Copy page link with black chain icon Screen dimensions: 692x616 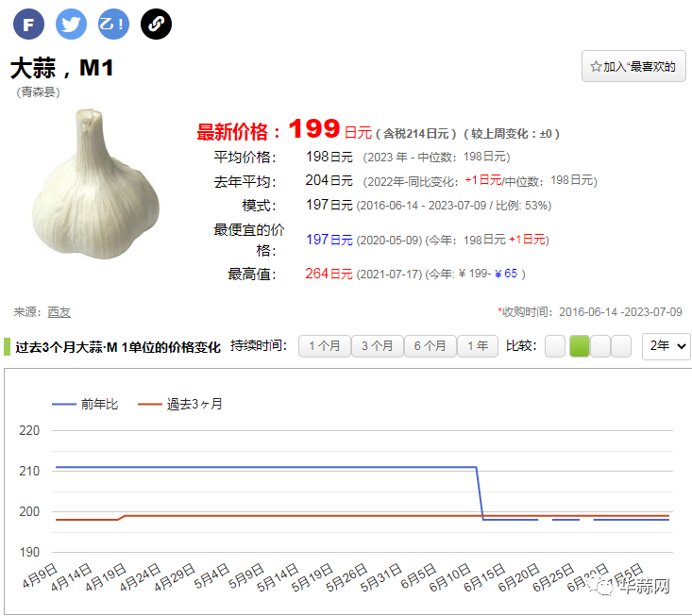[x=156, y=24]
